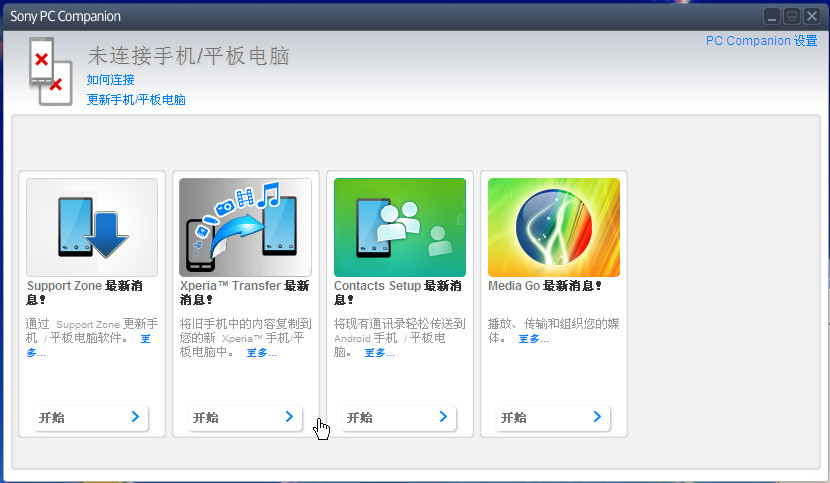Click the Xperia Transfer phones image
Viewport: 830px width, 483px height.
tap(246, 227)
